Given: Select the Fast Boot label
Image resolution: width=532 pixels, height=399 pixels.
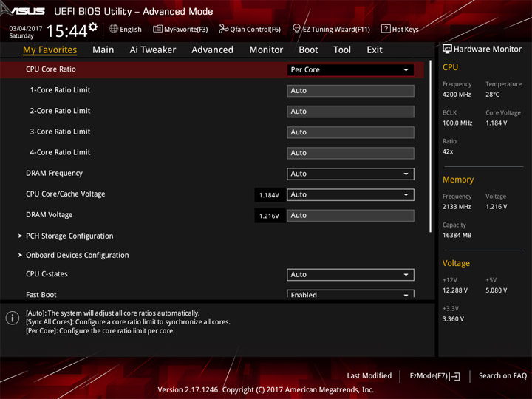Looking at the screenshot, I should pos(41,295).
